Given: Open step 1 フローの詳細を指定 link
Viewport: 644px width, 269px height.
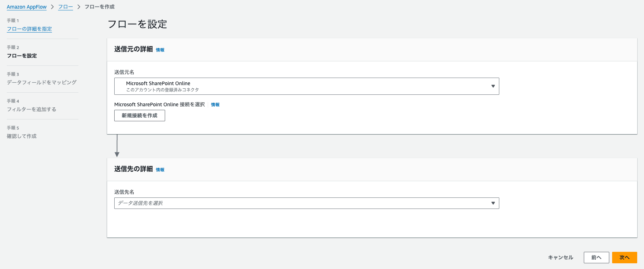Looking at the screenshot, I should tap(29, 29).
